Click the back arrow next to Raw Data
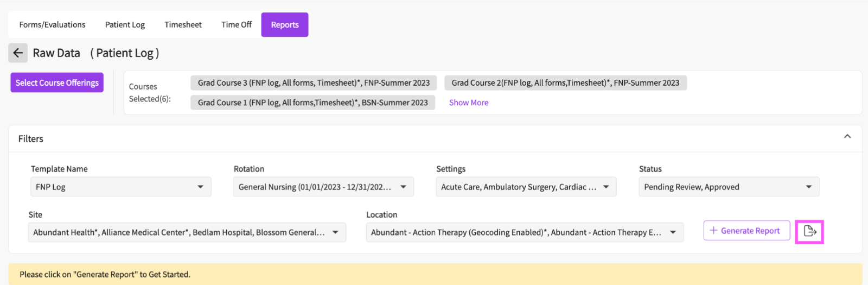 [18, 53]
